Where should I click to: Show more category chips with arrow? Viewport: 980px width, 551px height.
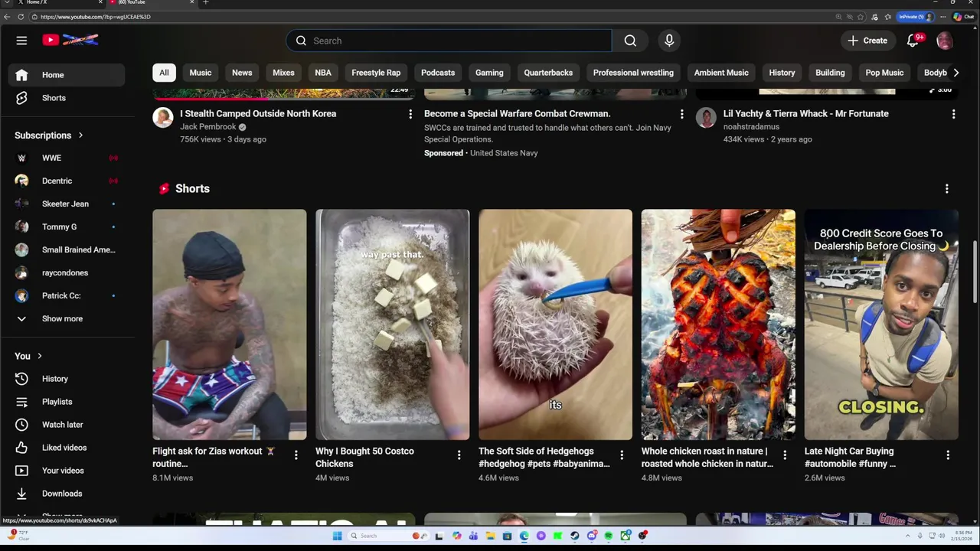click(x=955, y=73)
